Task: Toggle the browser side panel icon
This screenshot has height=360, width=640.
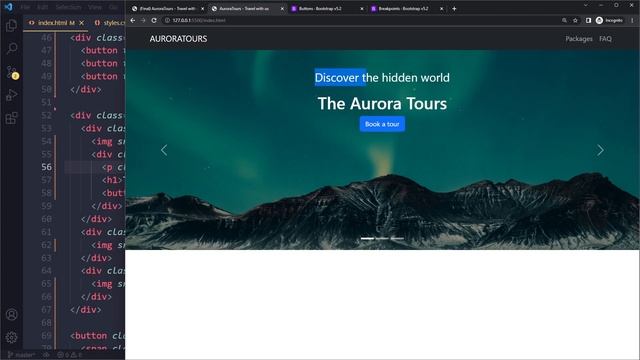Action: click(588, 20)
